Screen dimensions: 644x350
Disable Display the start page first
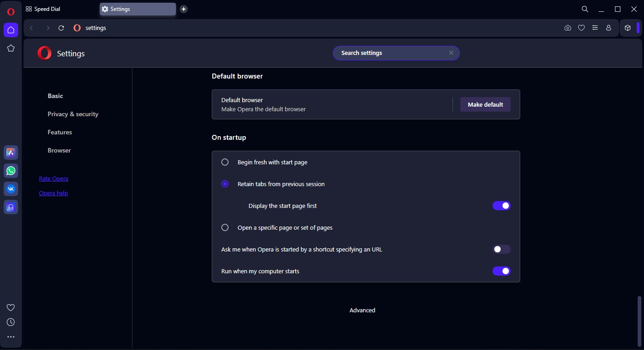click(x=501, y=206)
